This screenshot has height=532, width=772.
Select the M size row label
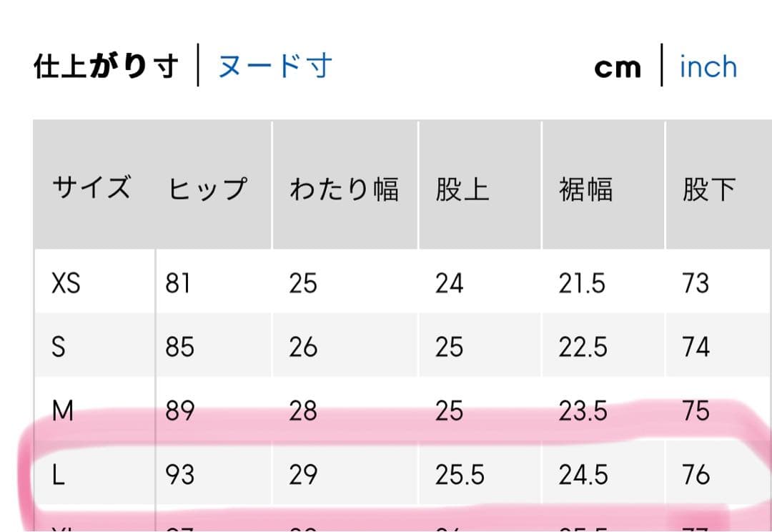tap(63, 411)
